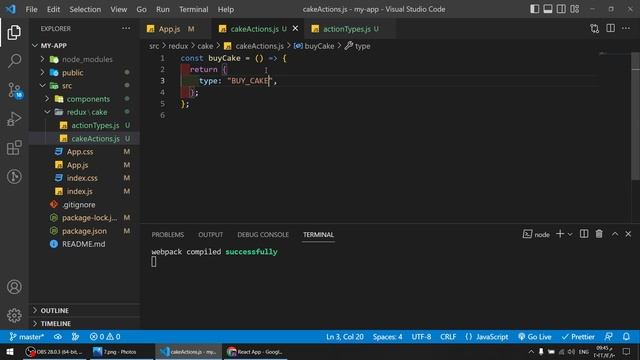Open the Extensions view
Image resolution: width=640 pixels, height=360 pixels.
14,148
